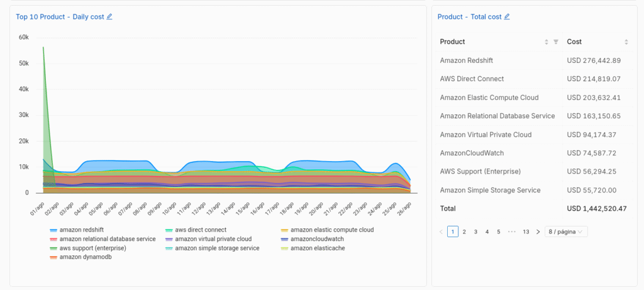
Task: Go to page 3 of the table
Action: coord(475,231)
